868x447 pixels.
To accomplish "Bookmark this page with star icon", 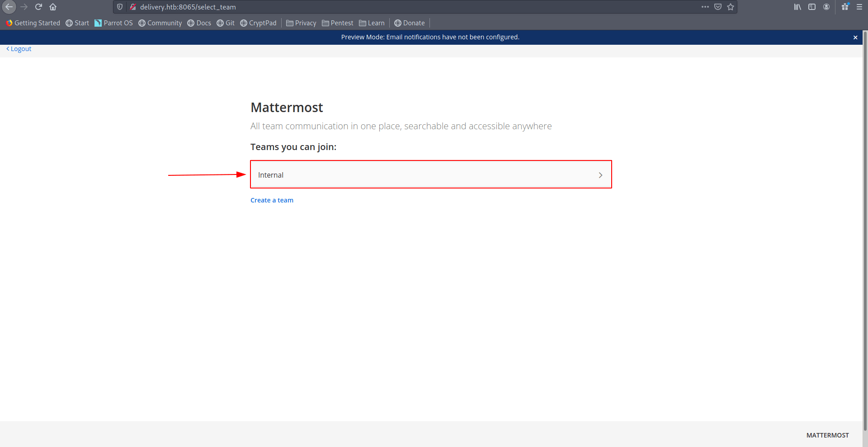I will click(x=730, y=7).
